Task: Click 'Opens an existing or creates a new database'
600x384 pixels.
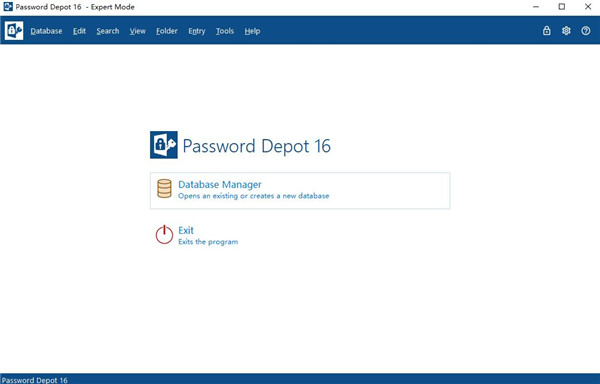Action: [x=253, y=196]
